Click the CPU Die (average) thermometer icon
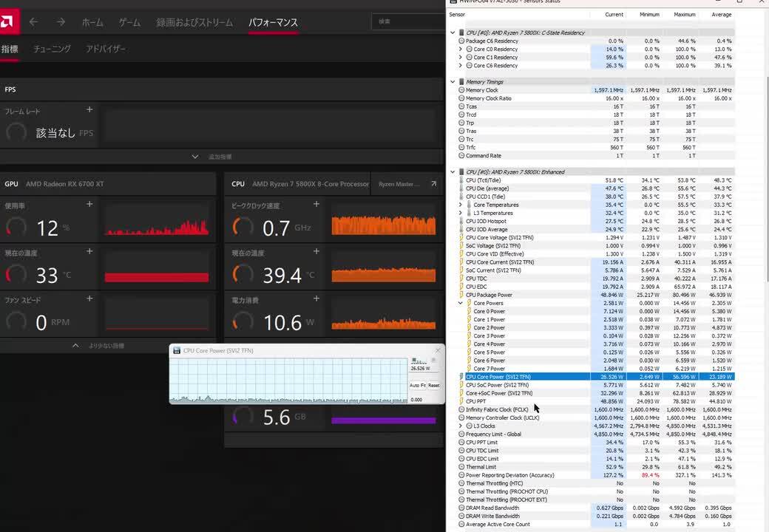769x532 pixels. [461, 188]
